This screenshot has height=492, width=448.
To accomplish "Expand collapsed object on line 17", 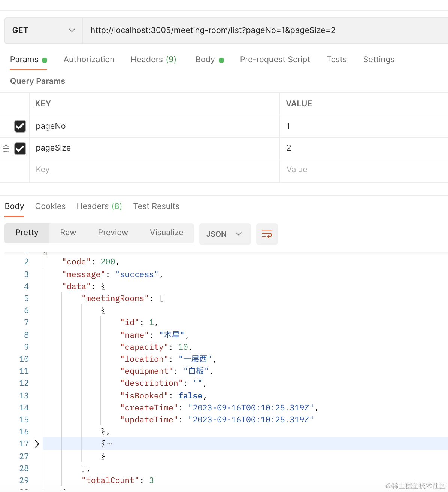I will (37, 444).
